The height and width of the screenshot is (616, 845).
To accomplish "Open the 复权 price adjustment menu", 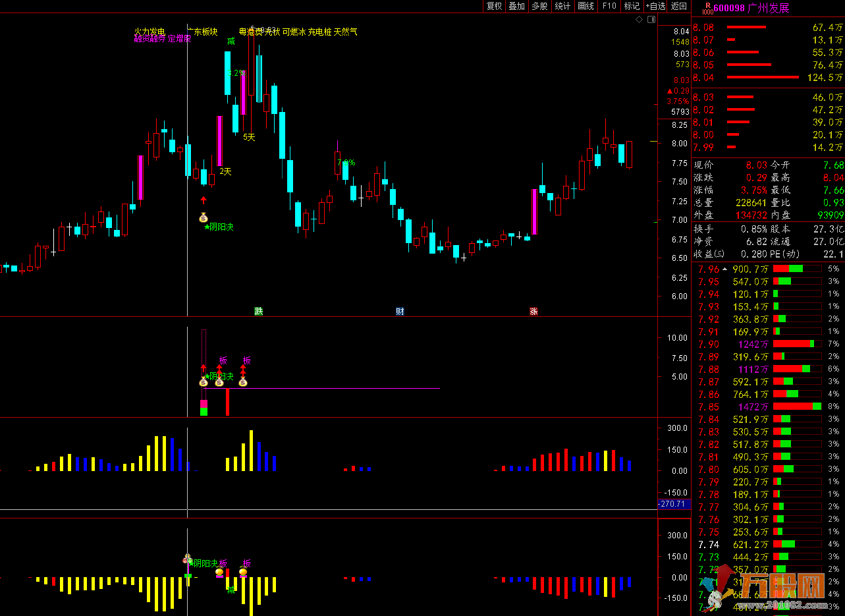I will pyautogui.click(x=494, y=6).
